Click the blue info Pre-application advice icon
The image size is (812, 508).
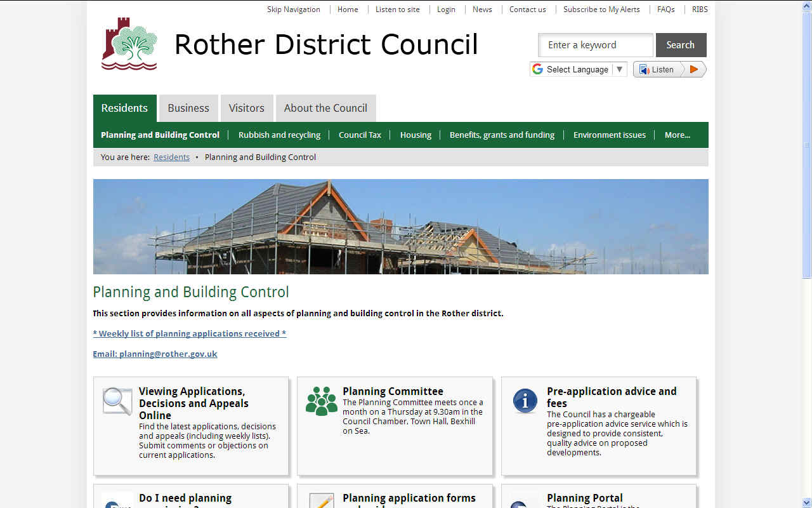[525, 401]
